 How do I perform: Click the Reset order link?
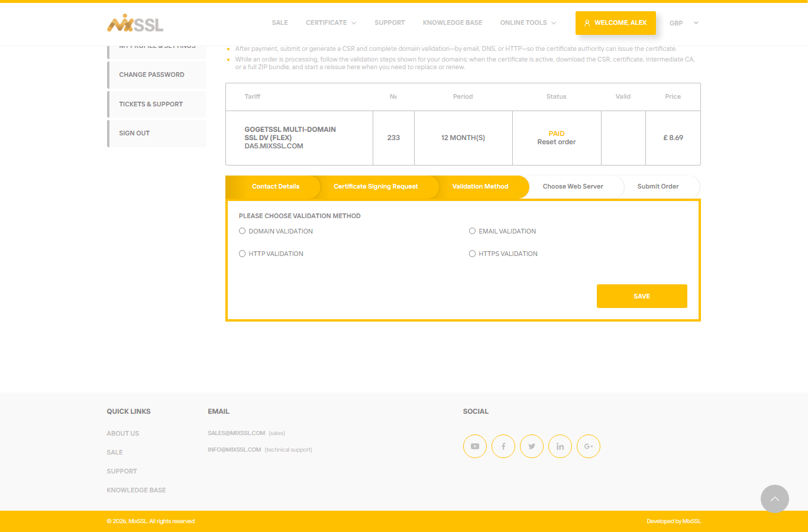(557, 142)
